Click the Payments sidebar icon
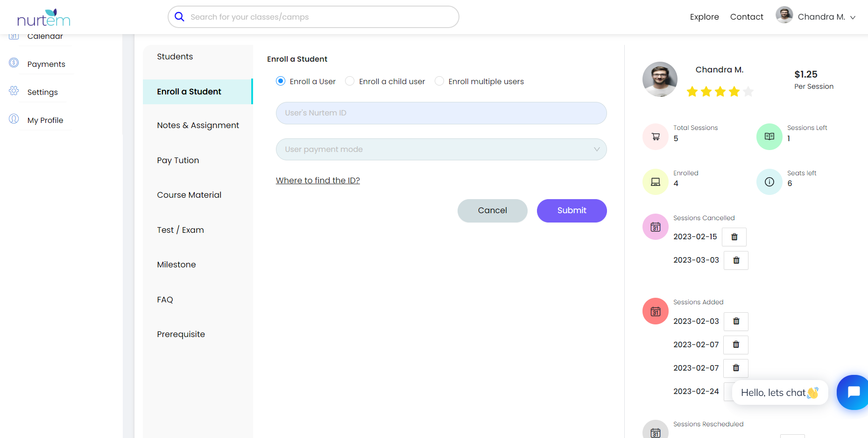The width and height of the screenshot is (868, 438). coord(14,63)
